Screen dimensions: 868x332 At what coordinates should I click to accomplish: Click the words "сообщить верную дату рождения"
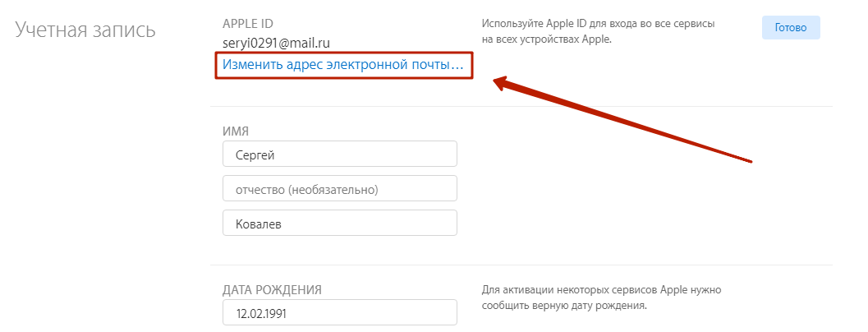pos(564,307)
